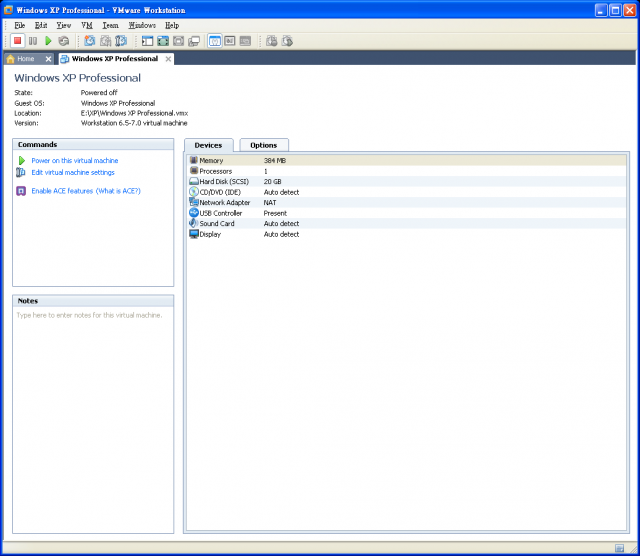
Task: Click the E:\XP location path text
Action: click(134, 113)
